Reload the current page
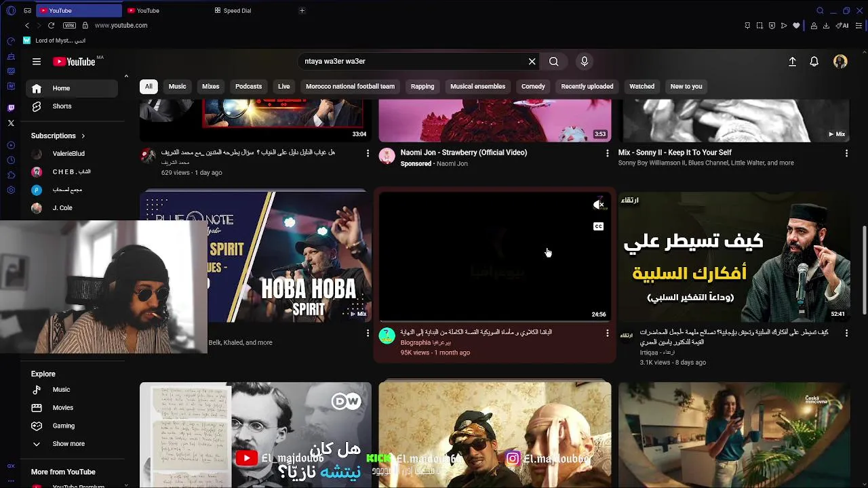Image resolution: width=868 pixels, height=488 pixels. pos(51,25)
